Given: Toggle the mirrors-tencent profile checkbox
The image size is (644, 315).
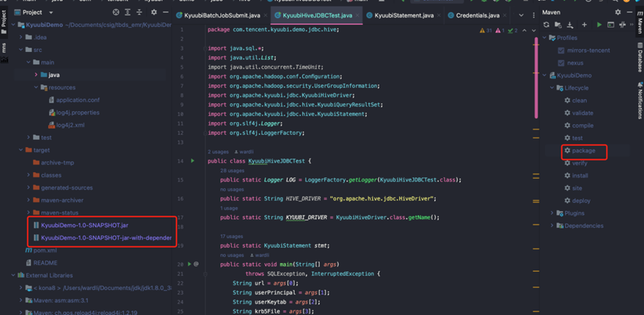Looking at the screenshot, I should click(561, 51).
